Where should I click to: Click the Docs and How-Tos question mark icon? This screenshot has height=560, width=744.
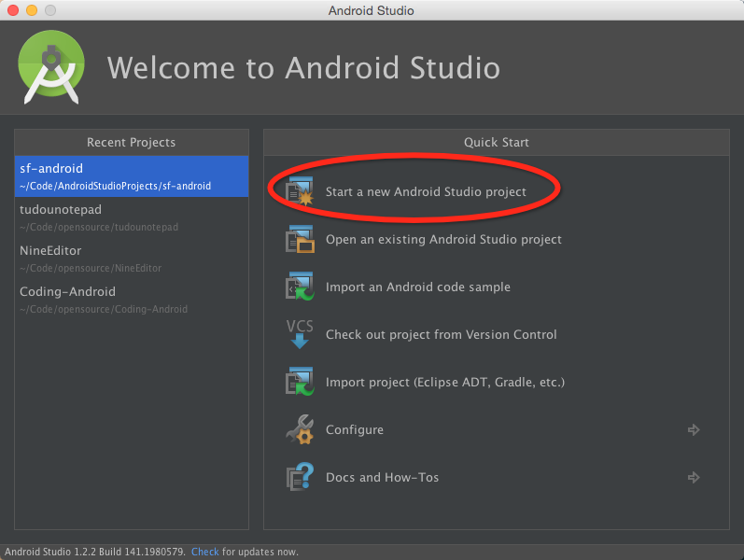pos(300,477)
